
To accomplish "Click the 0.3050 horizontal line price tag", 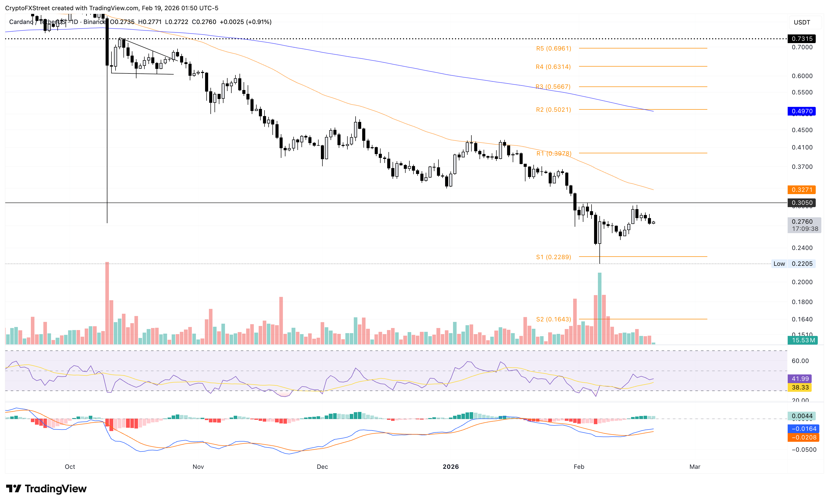I will tap(801, 203).
